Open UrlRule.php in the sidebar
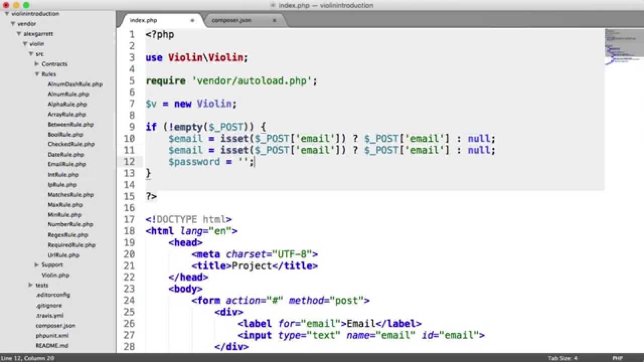Image resolution: width=644 pixels, height=362 pixels. coord(63,255)
